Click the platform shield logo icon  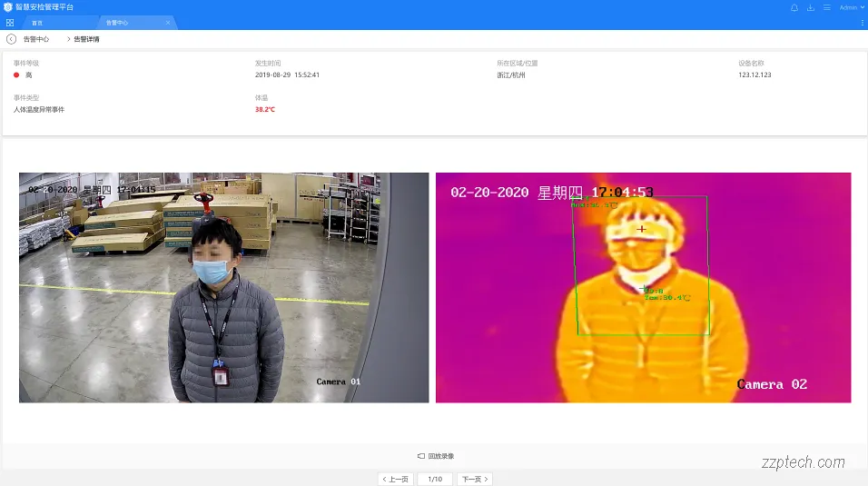[x=8, y=7]
